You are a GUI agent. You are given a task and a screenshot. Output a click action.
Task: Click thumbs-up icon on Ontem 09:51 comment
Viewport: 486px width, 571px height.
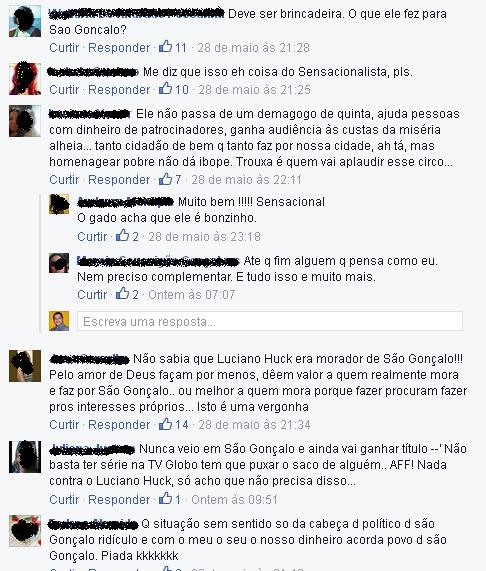pos(166,499)
